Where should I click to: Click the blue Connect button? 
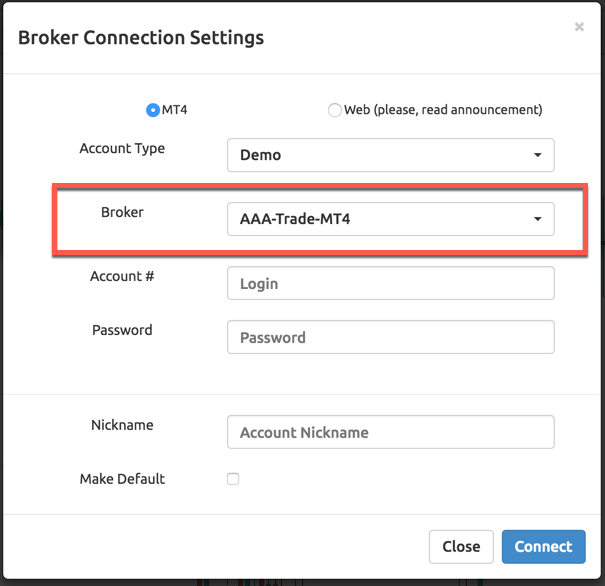(544, 547)
